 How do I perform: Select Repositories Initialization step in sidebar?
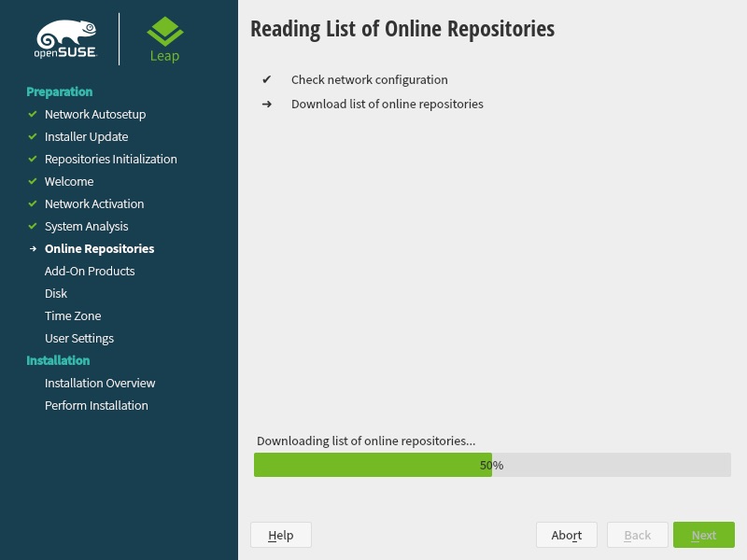[111, 159]
